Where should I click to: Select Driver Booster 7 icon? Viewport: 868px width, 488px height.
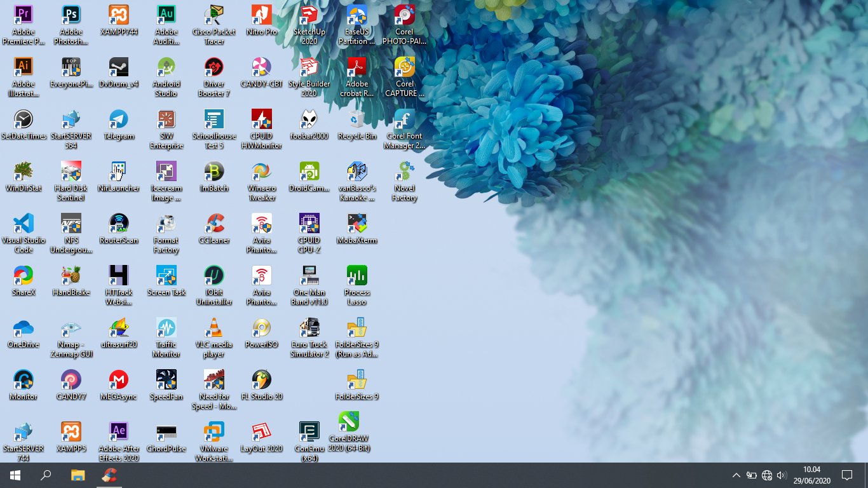[x=214, y=76]
